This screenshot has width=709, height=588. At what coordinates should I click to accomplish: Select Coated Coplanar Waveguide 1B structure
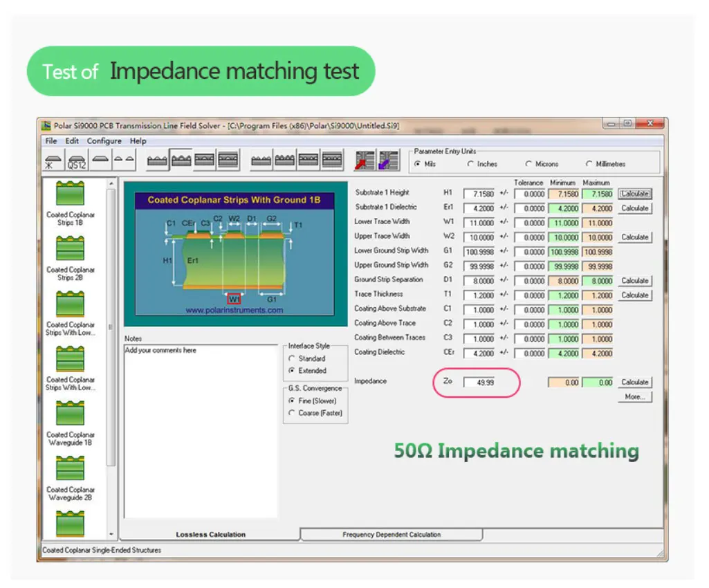(70, 423)
